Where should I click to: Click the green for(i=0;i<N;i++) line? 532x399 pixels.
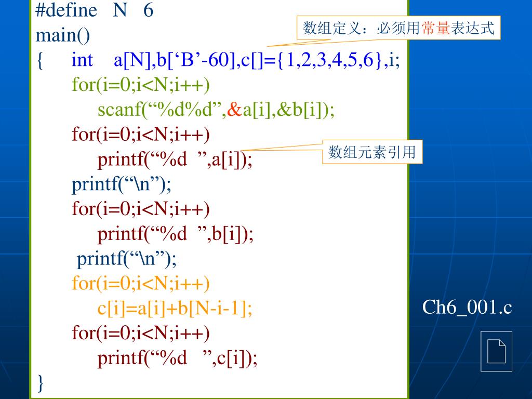tap(140, 85)
